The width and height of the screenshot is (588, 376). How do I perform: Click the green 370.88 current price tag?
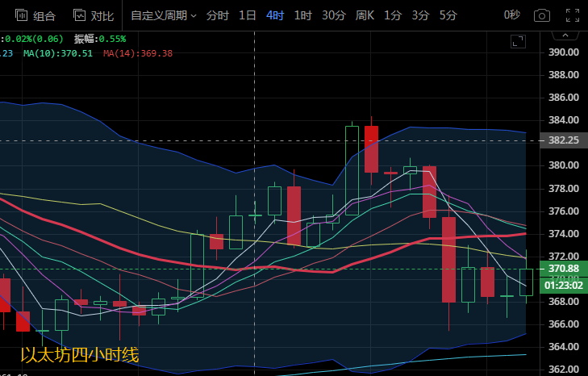[563, 269]
